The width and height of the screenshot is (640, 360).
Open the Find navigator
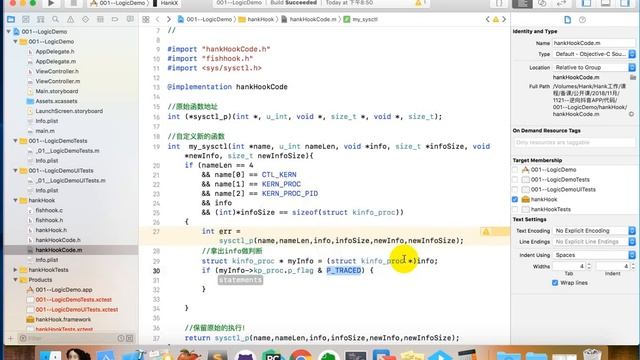click(x=56, y=19)
